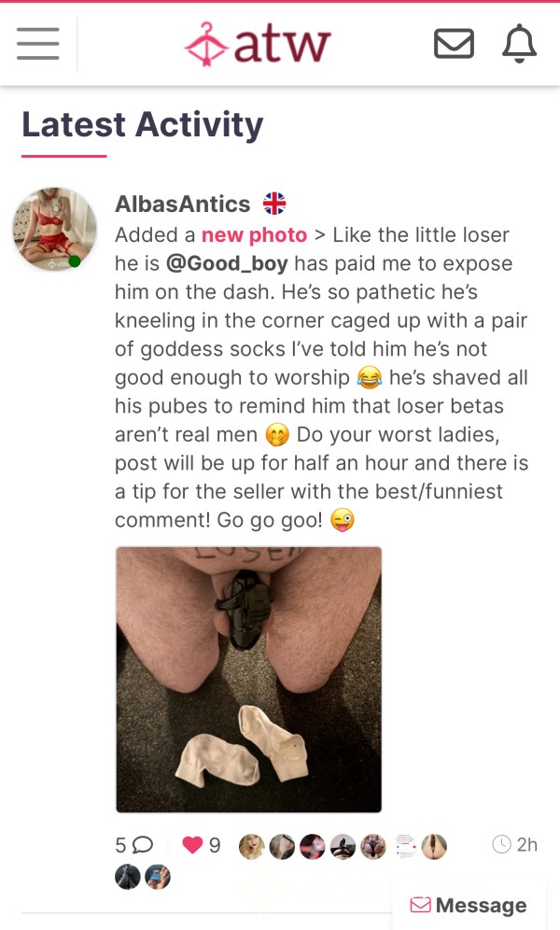View AlbasAntics round profile picture
This screenshot has width=560, height=930.
[54, 230]
